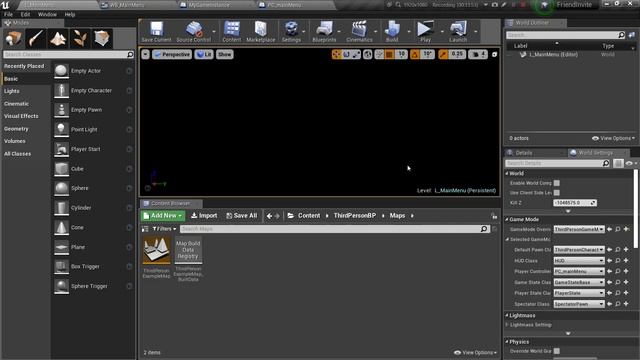640x360 pixels.
Task: Click Save All in Content Browser
Action: tap(242, 216)
